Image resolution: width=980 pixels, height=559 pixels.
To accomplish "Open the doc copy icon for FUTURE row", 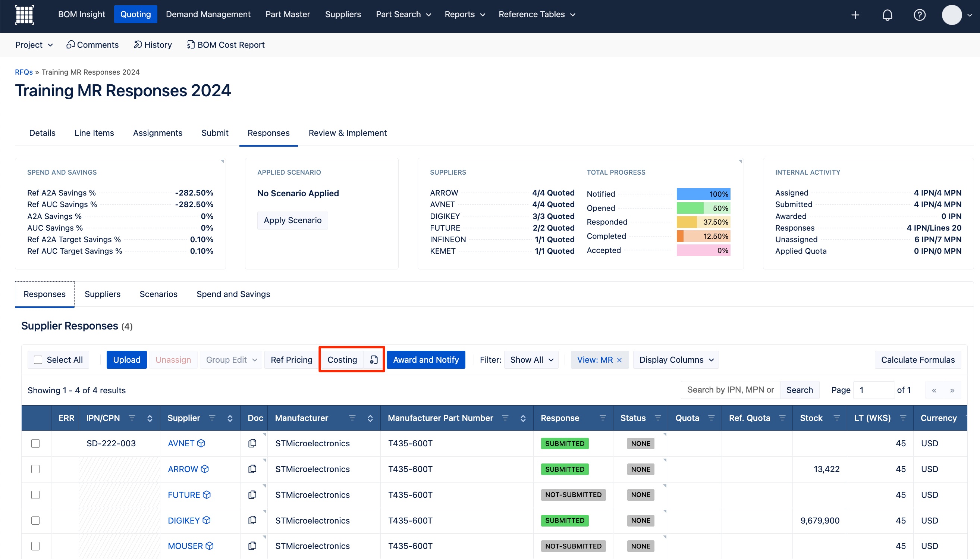I will (x=252, y=495).
